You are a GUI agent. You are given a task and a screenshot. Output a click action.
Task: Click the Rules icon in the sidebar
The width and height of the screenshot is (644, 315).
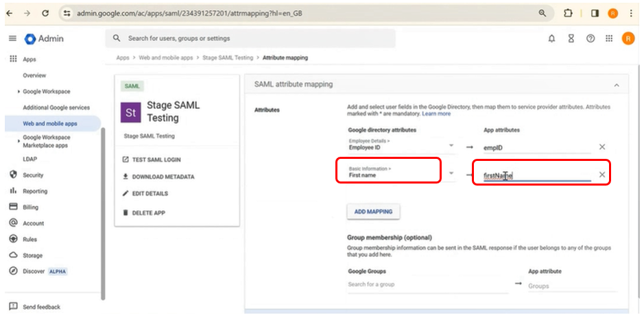(x=13, y=239)
